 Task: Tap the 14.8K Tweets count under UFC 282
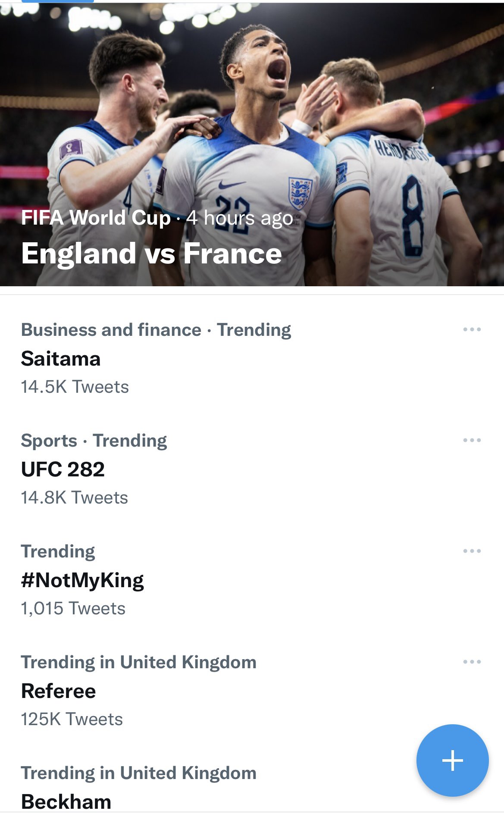(75, 498)
